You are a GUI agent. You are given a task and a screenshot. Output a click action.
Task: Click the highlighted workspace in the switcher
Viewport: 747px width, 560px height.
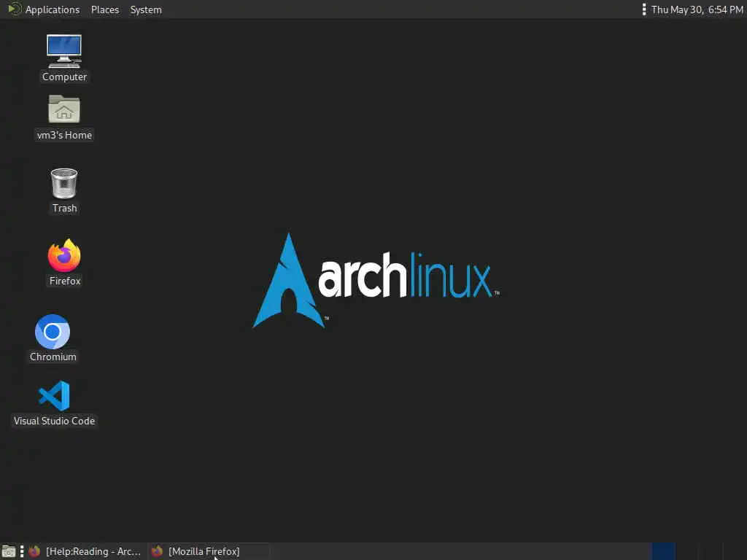coord(663,551)
